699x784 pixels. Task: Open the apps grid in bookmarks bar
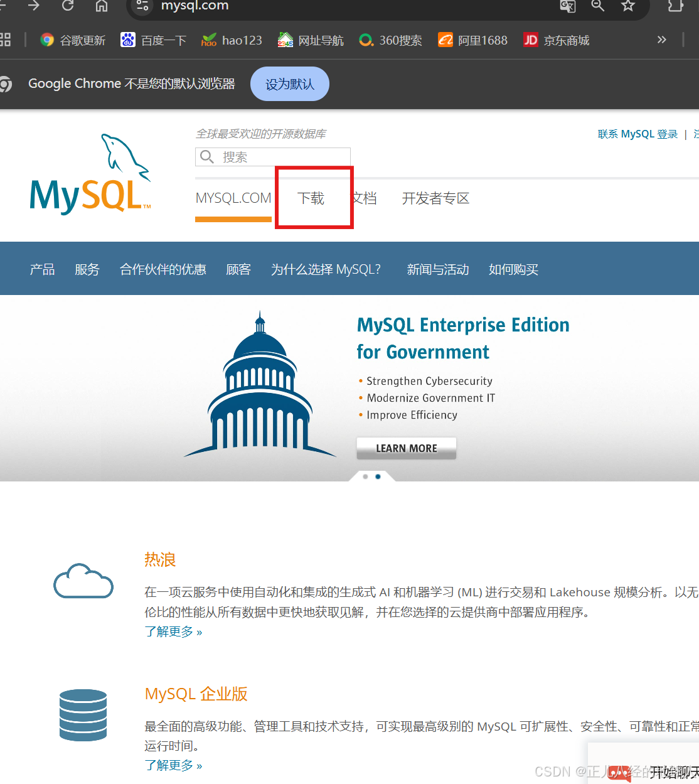click(5, 40)
